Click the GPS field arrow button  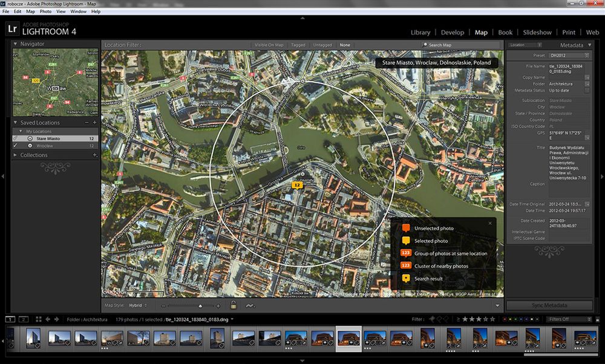pyautogui.click(x=587, y=137)
